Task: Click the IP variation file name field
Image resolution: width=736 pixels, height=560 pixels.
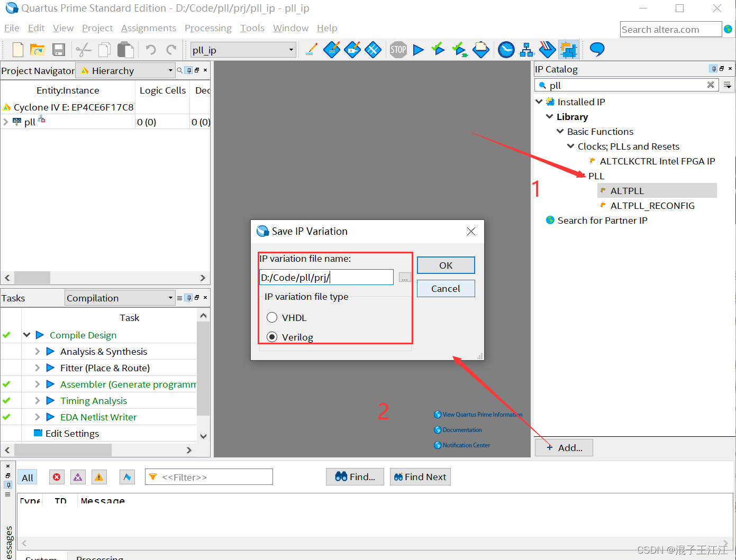Action: [x=326, y=277]
